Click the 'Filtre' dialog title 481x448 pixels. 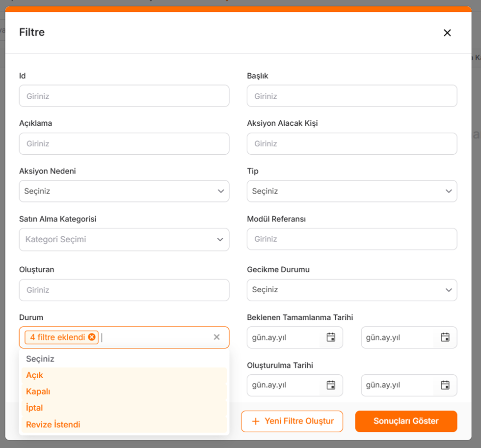[32, 32]
